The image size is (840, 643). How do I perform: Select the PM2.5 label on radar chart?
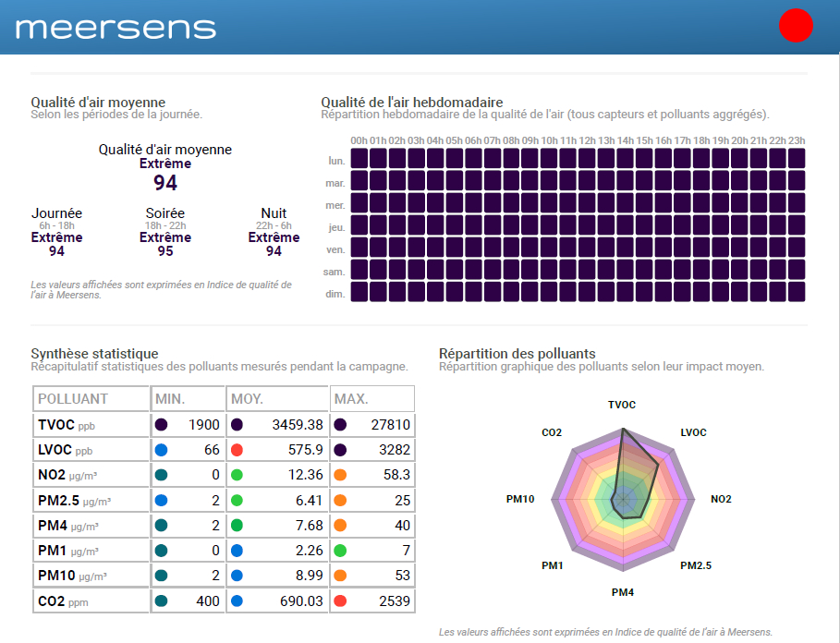pyautogui.click(x=695, y=565)
